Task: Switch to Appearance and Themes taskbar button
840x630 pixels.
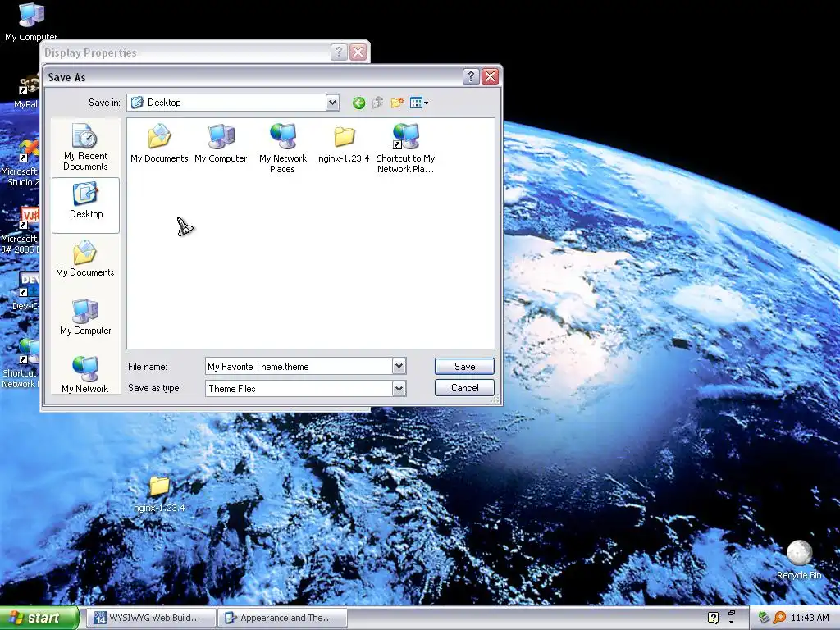Action: pyautogui.click(x=283, y=618)
